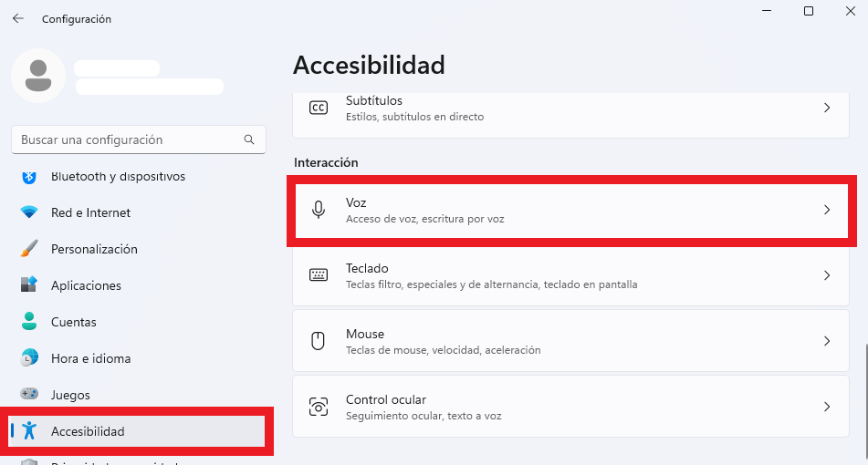Click the keyboard icon for Teclado
The width and height of the screenshot is (868, 465).
(x=319, y=274)
